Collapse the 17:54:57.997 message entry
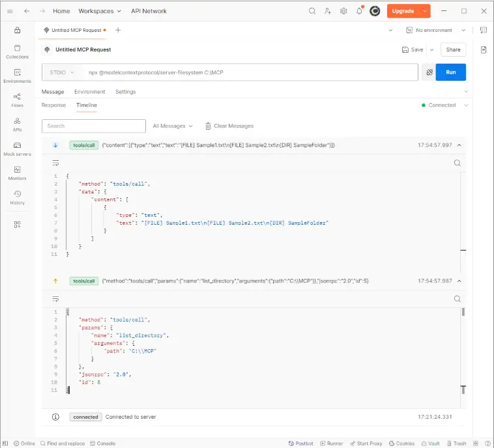Viewport: 494px width, 448px height. coord(459,145)
